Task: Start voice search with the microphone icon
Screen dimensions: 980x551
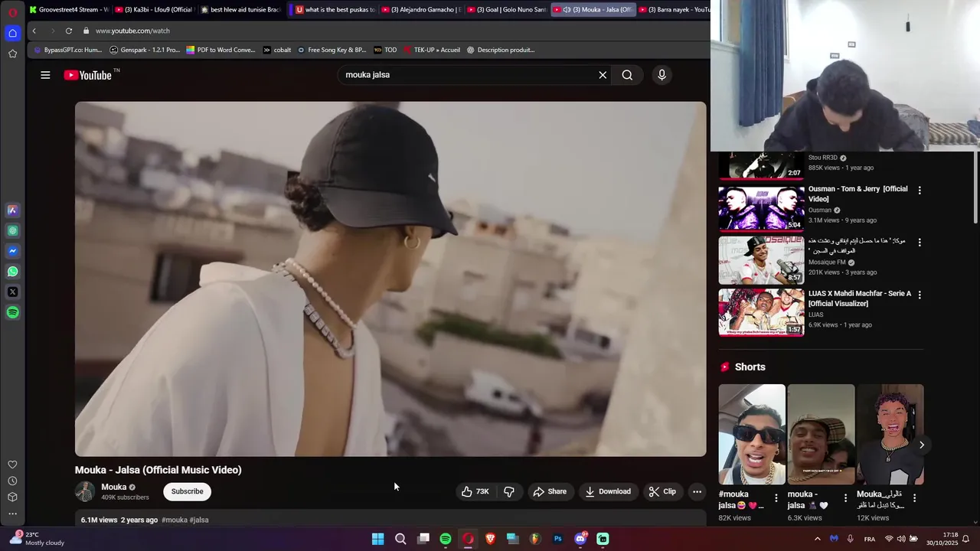Action: [661, 75]
